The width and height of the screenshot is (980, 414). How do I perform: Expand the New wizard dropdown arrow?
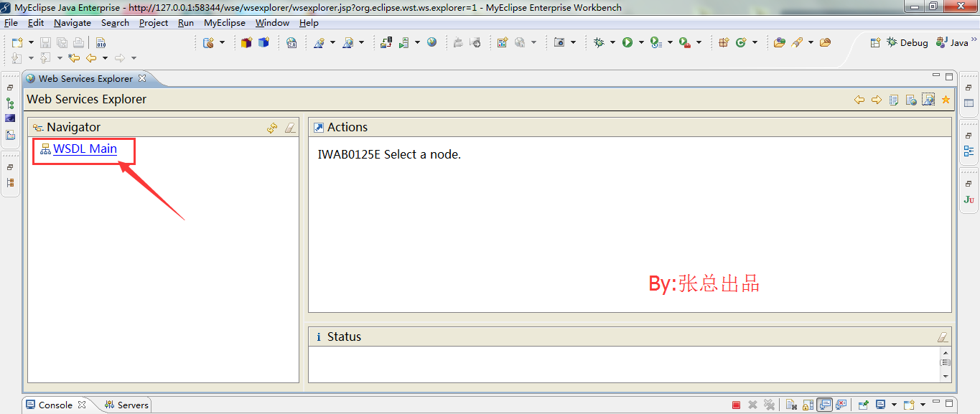click(31, 43)
